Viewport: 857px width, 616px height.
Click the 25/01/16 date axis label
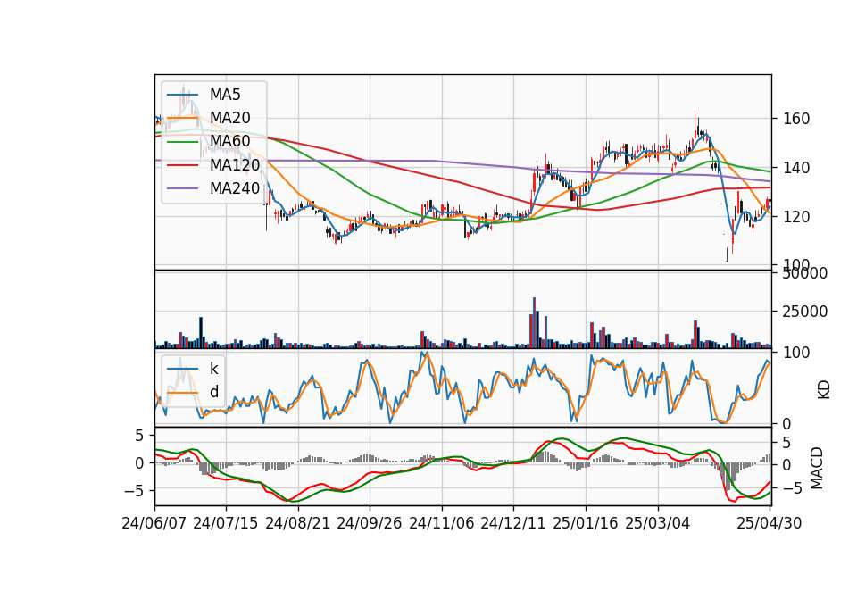[586, 523]
